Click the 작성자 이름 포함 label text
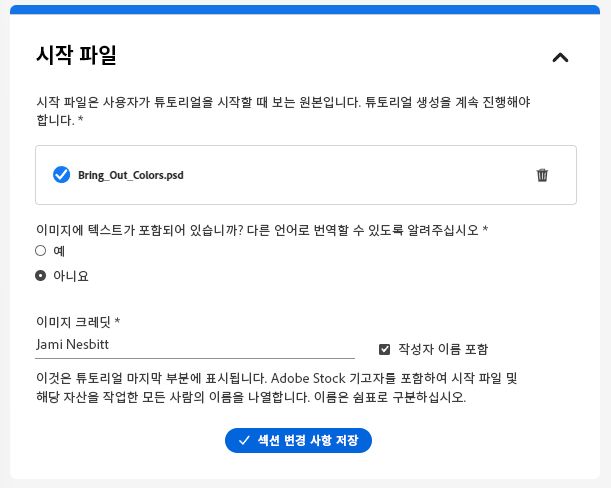The height and width of the screenshot is (488, 611). (443, 349)
